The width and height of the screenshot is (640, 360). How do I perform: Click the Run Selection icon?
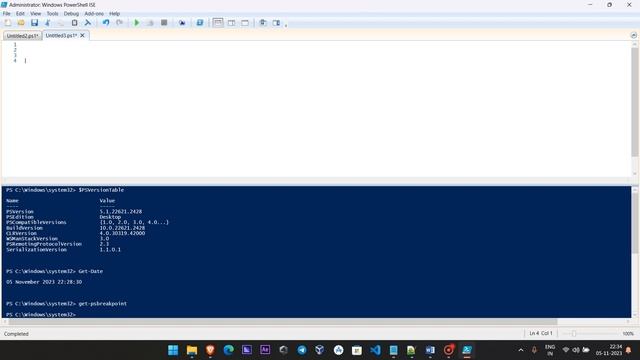(x=150, y=23)
